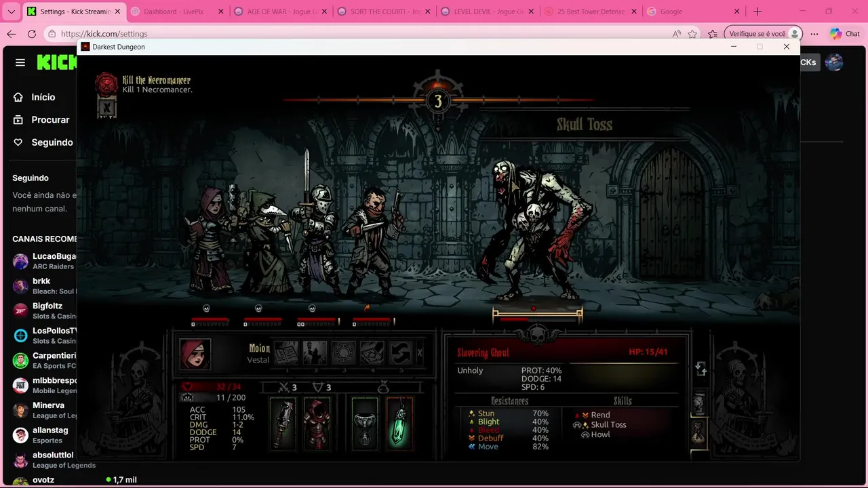Click the Debuff resistance row
Screen dimensions: 868x488
509,439
